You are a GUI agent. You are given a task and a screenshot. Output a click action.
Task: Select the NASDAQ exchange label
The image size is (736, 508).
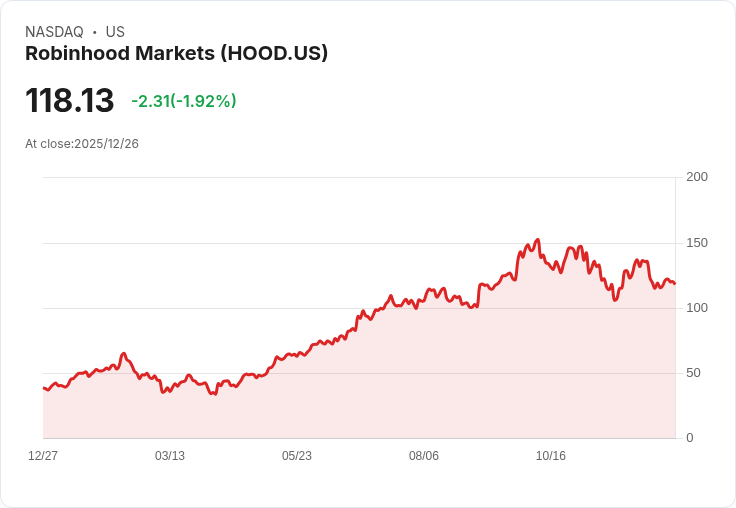point(54,32)
